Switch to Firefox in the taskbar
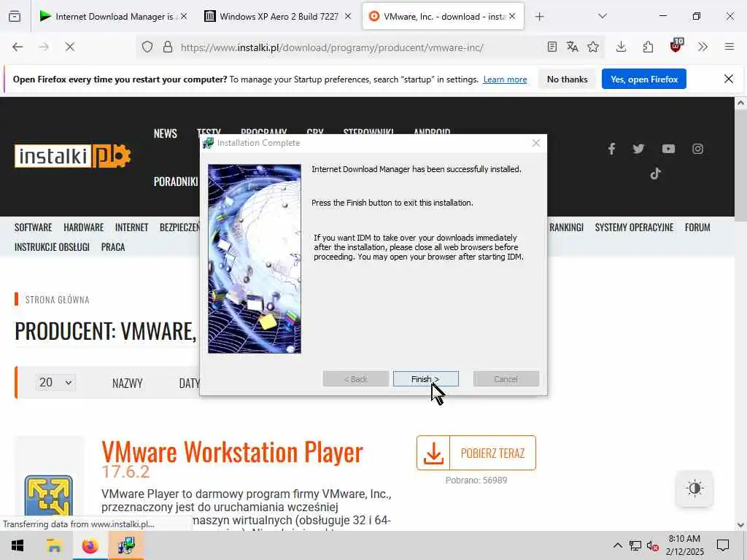Image resolution: width=747 pixels, height=560 pixels. click(x=90, y=545)
